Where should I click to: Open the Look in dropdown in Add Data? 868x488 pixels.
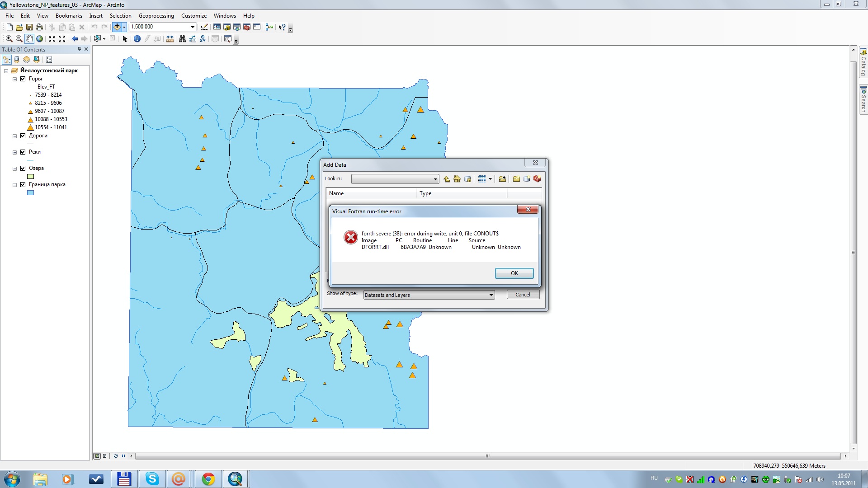435,179
